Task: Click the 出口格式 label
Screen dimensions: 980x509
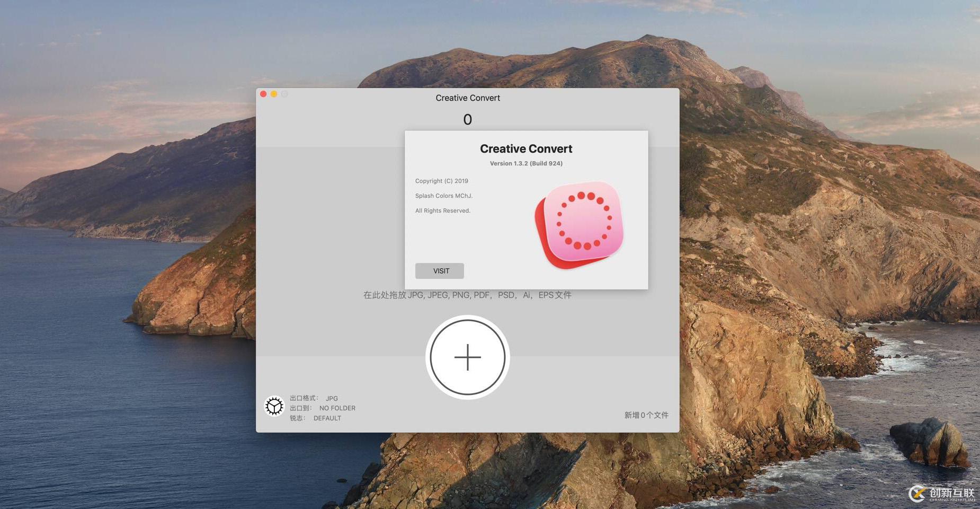Action: [304, 398]
